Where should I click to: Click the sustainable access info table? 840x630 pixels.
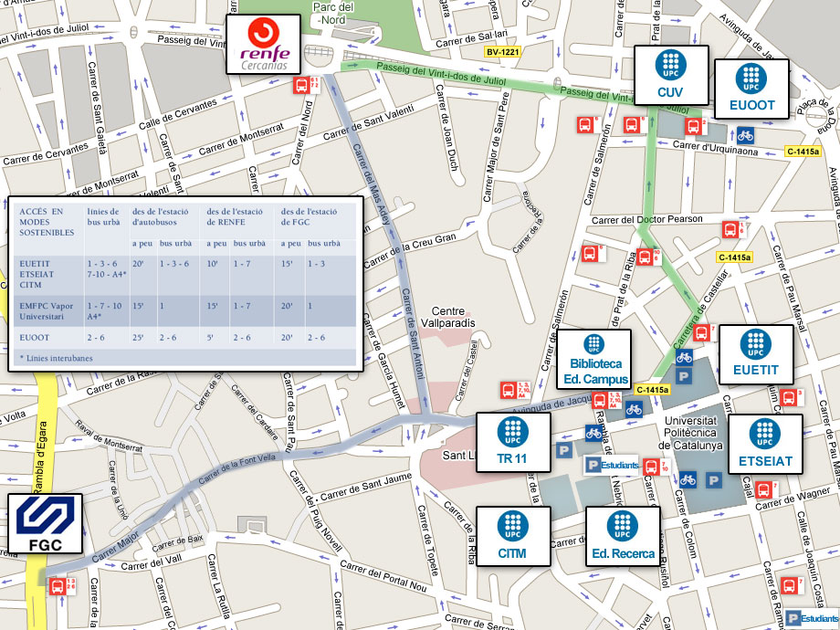(184, 283)
